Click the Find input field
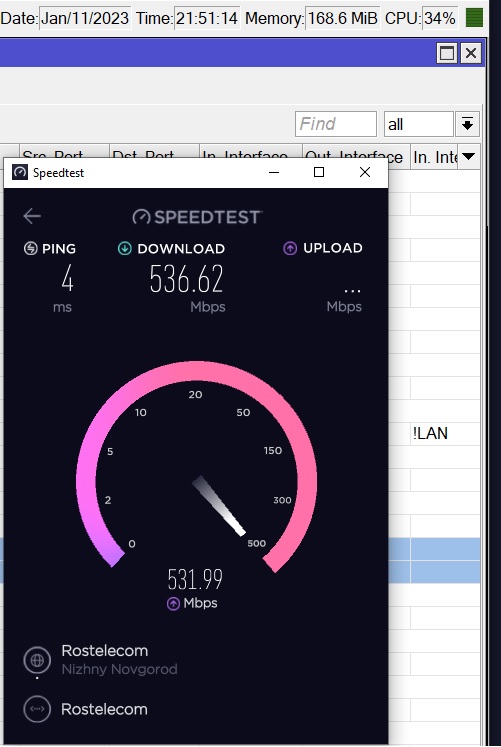The height and width of the screenshot is (747, 501). click(336, 124)
